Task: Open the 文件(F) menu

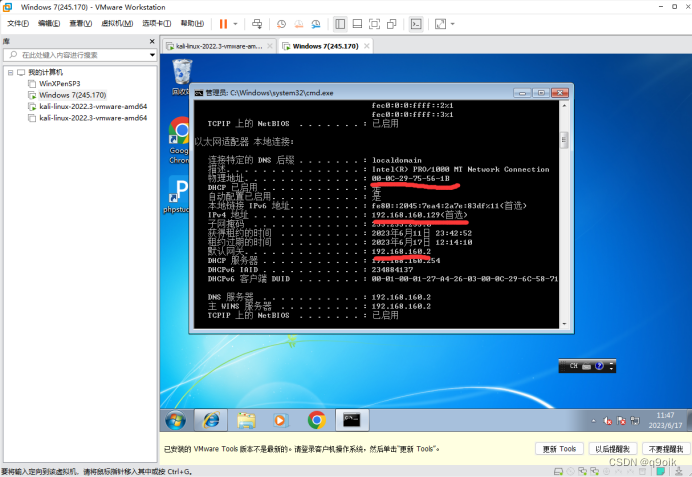Action: [x=18, y=23]
